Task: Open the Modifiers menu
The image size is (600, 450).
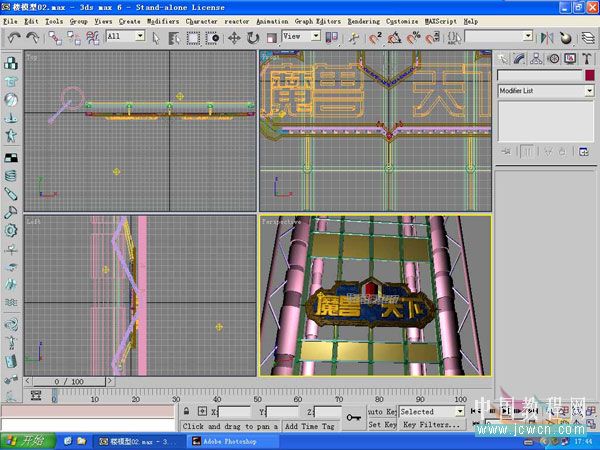Action: click(x=163, y=20)
